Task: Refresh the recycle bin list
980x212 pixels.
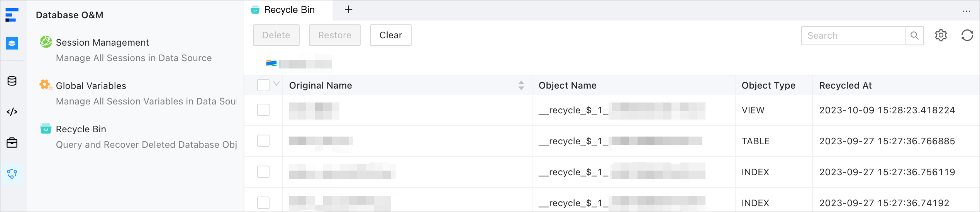Action: (x=967, y=35)
